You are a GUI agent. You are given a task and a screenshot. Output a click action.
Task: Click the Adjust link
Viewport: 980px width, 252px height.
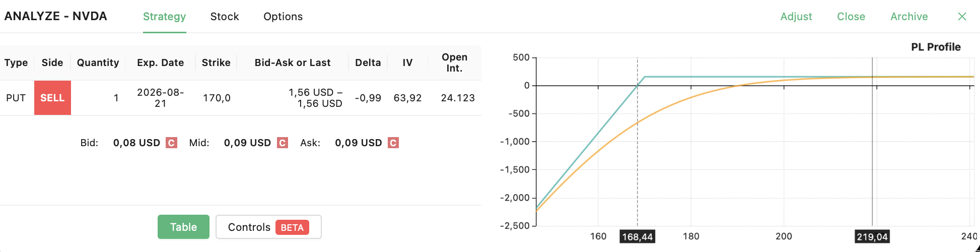(796, 17)
